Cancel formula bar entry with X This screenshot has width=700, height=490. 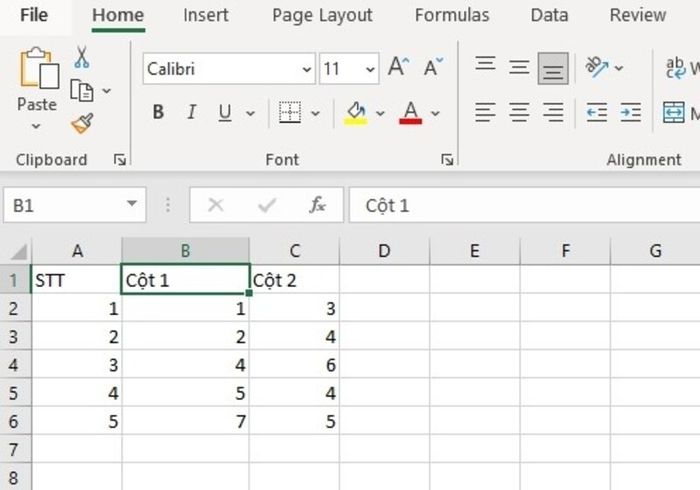[x=216, y=205]
